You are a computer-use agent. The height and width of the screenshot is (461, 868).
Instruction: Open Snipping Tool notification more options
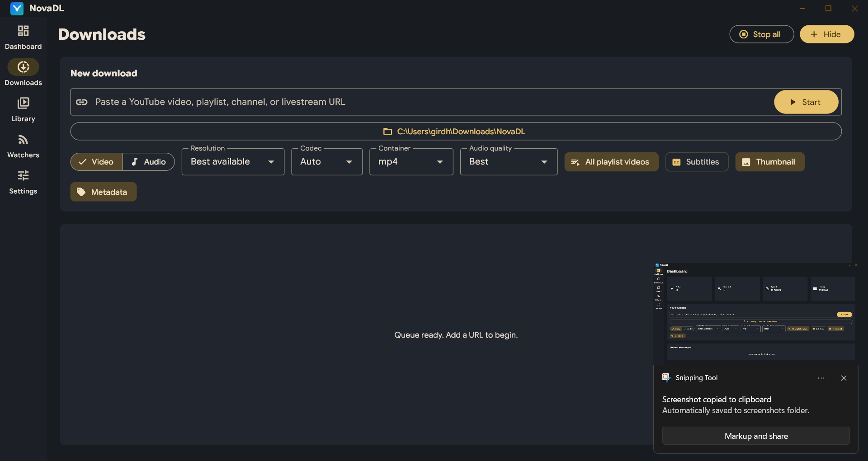pyautogui.click(x=821, y=378)
